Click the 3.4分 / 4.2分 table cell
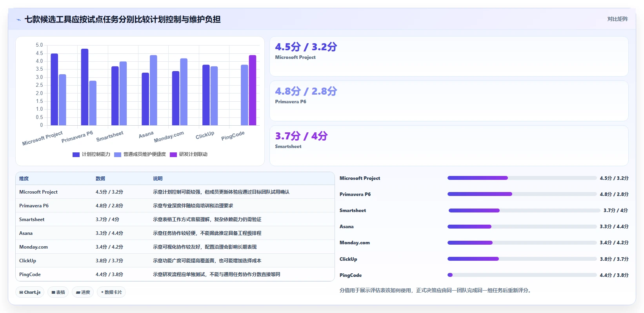This screenshot has width=644, height=313. tap(109, 247)
